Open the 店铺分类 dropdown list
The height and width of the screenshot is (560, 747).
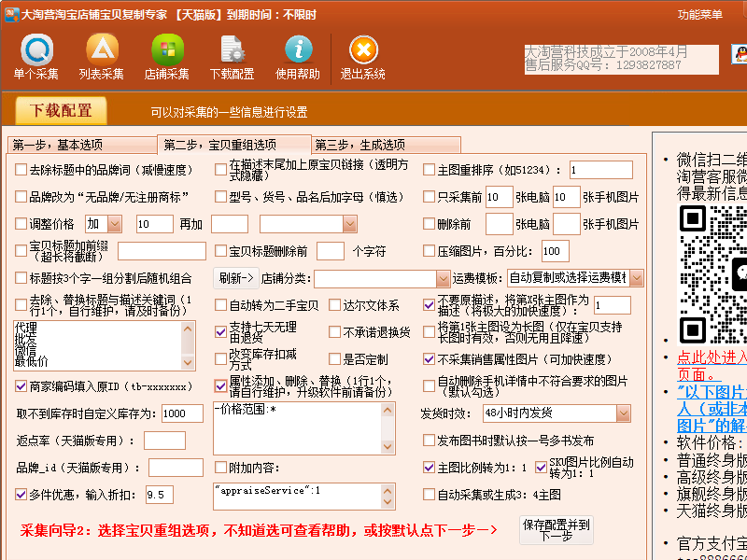click(444, 278)
